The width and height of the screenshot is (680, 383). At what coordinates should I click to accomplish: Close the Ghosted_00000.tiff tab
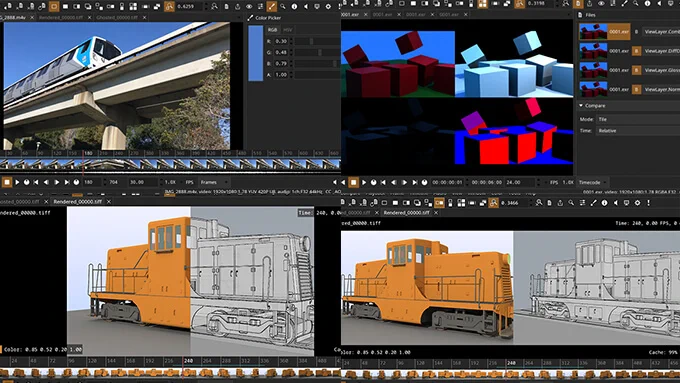[x=144, y=18]
